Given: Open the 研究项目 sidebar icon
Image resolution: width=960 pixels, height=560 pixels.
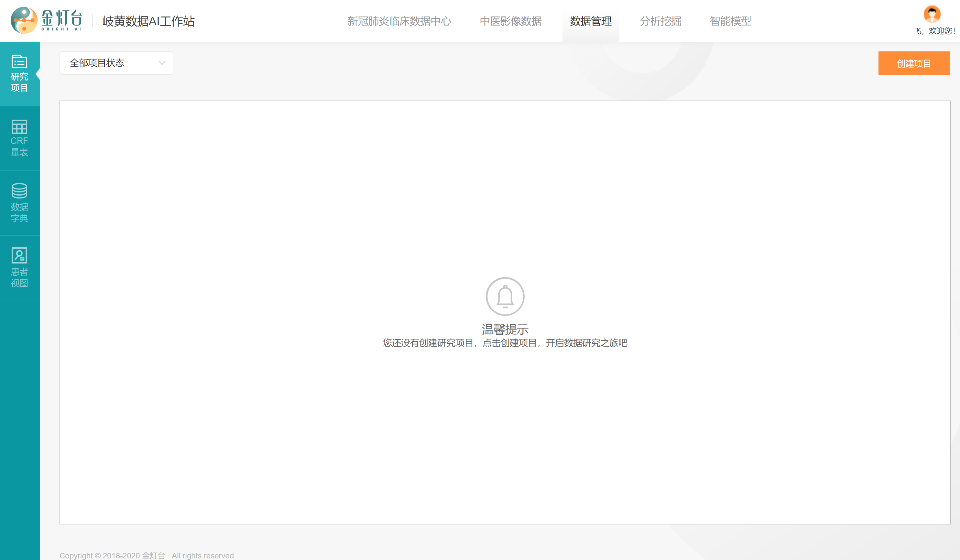Looking at the screenshot, I should [19, 62].
